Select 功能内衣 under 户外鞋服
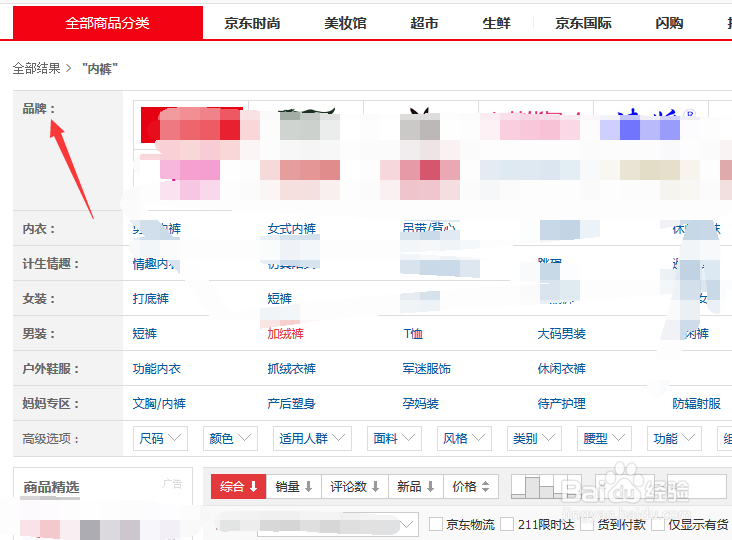732x540 pixels. 157,369
